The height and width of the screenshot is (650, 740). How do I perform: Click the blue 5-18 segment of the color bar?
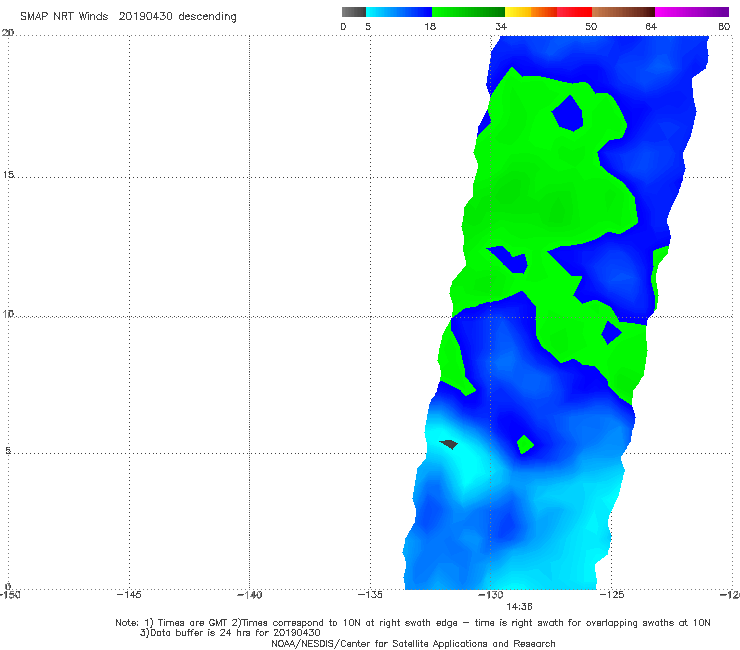click(399, 12)
